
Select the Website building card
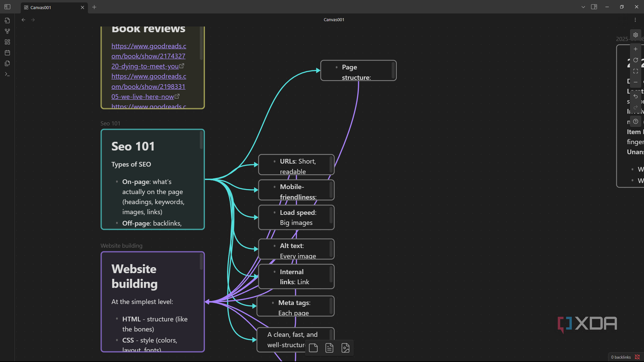pyautogui.click(x=152, y=302)
